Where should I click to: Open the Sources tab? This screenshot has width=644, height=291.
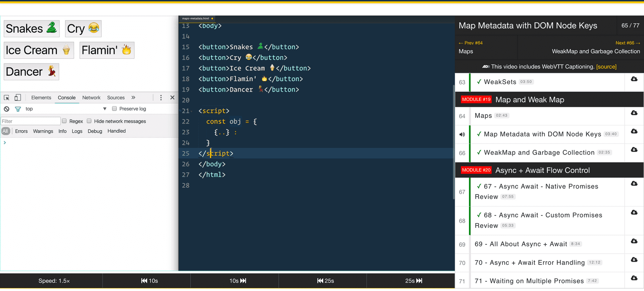[x=116, y=98]
